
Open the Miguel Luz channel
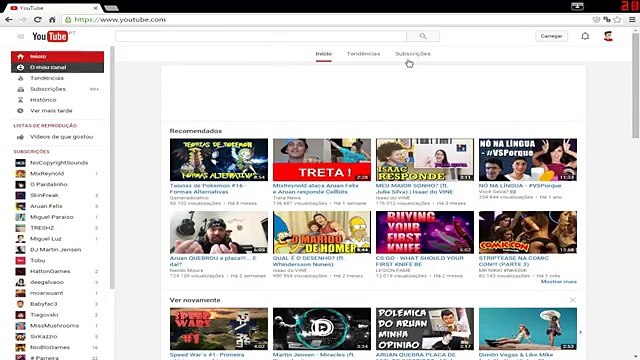click(58, 238)
